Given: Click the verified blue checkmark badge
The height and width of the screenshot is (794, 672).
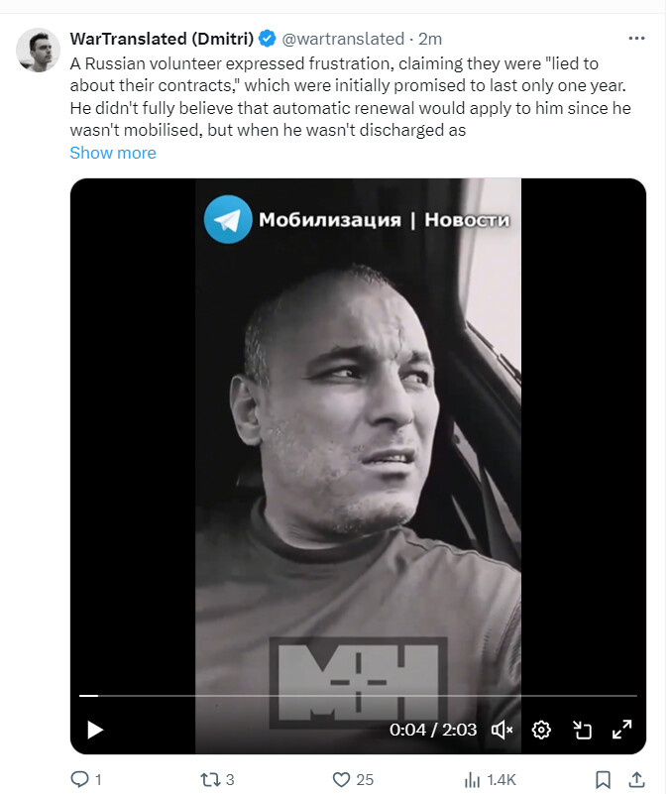Looking at the screenshot, I should [268, 39].
